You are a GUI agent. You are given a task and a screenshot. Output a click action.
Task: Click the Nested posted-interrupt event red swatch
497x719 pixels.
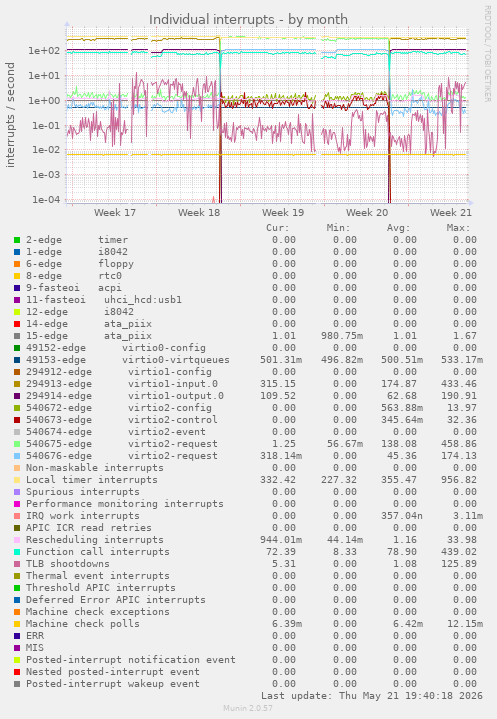coord(17,672)
